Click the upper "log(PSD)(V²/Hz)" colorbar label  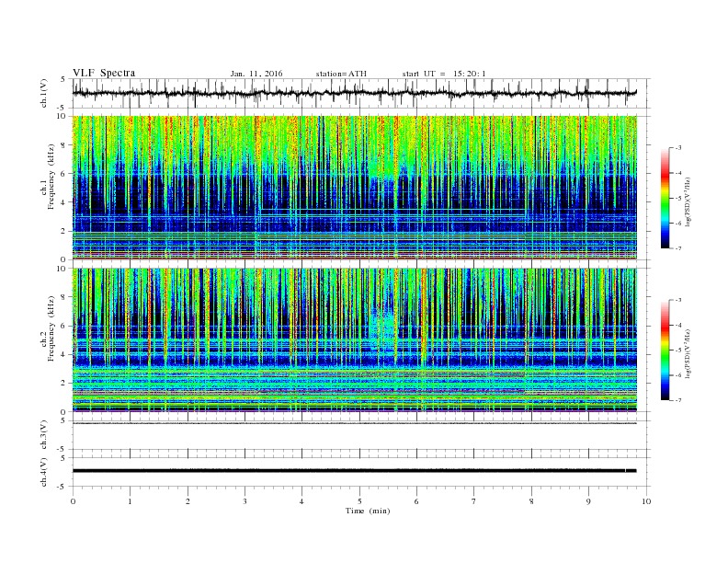pyautogui.click(x=688, y=201)
